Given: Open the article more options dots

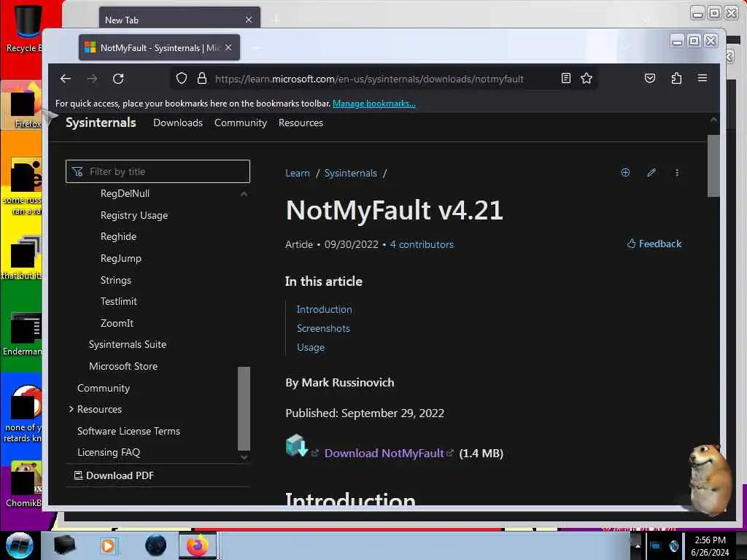Looking at the screenshot, I should pos(677,172).
